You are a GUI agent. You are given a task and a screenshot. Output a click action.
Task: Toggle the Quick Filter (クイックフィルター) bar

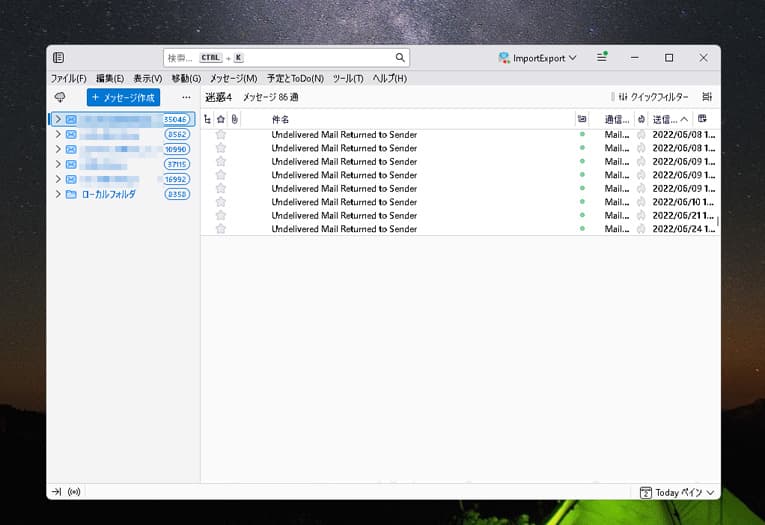click(650, 97)
